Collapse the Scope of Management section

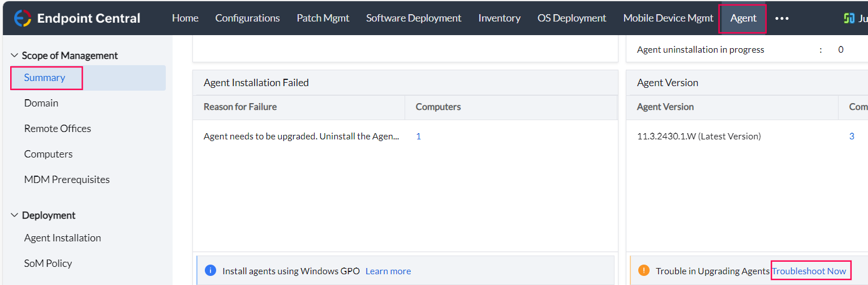[14, 56]
